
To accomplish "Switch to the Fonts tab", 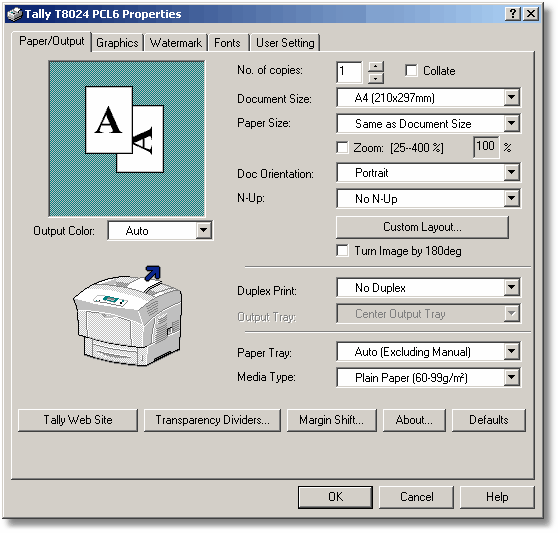I will [228, 43].
